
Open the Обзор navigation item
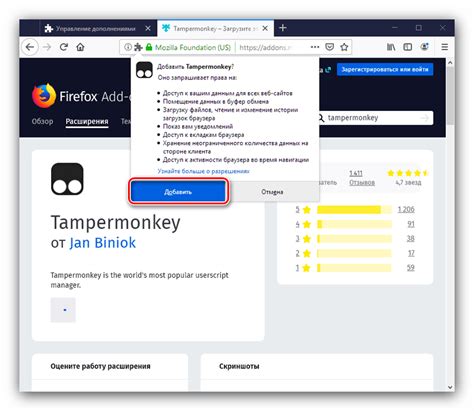[x=42, y=121]
